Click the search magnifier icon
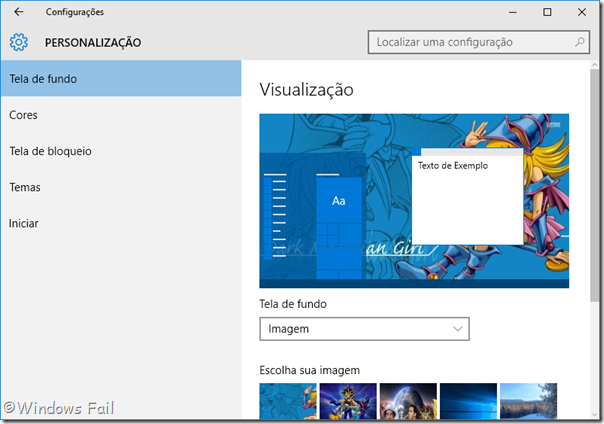604x424 pixels. pos(579,42)
